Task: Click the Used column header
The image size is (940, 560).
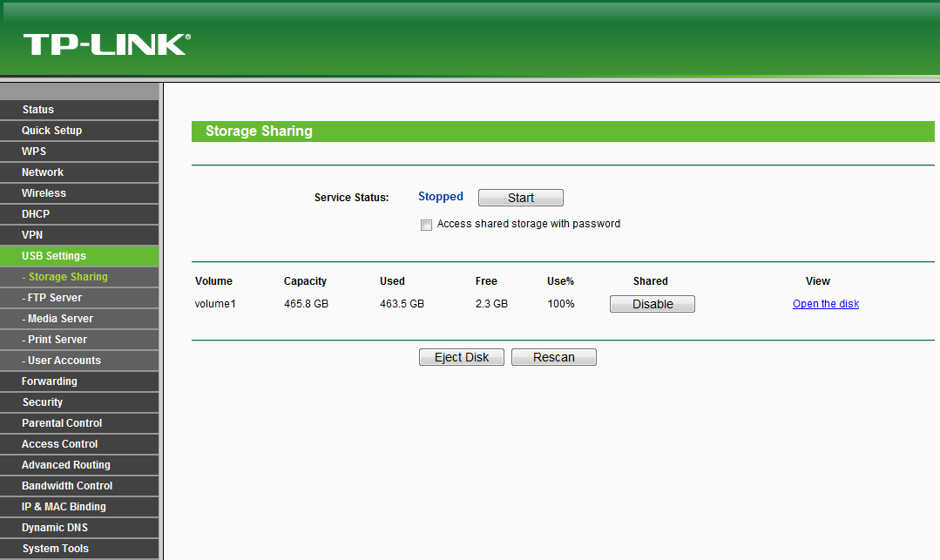Action: click(x=392, y=281)
